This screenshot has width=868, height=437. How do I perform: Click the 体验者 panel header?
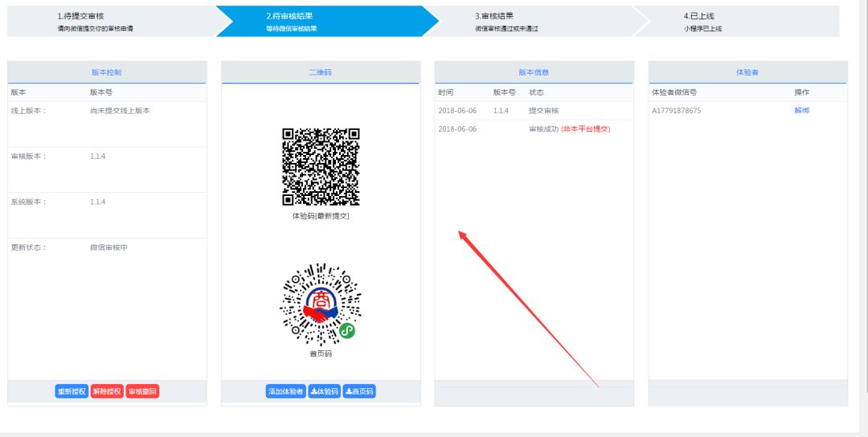coord(748,72)
